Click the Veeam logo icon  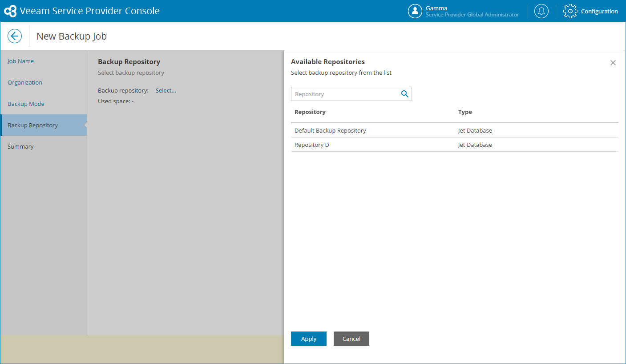coord(10,11)
